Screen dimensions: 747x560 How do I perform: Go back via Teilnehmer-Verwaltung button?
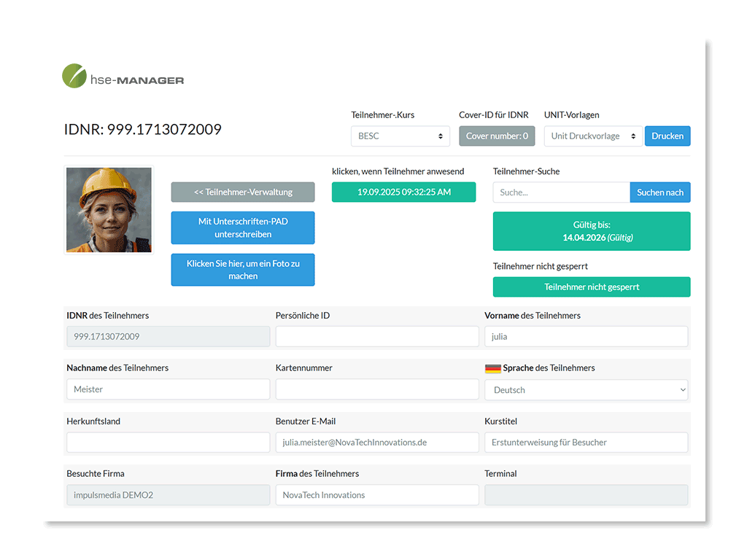tap(242, 192)
